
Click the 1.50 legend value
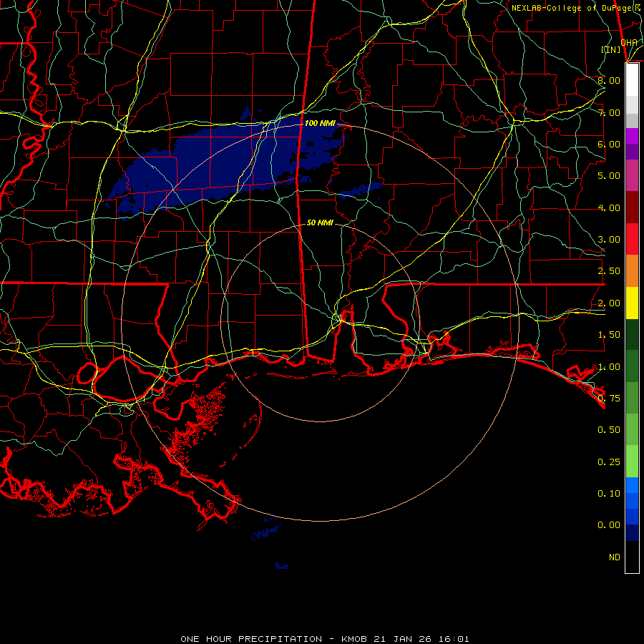click(609, 335)
